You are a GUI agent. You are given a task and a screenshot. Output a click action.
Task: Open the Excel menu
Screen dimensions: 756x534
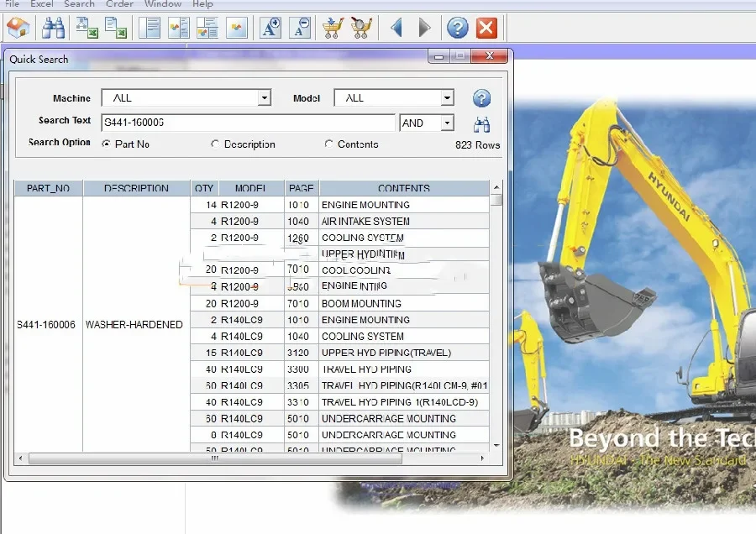point(42,4)
